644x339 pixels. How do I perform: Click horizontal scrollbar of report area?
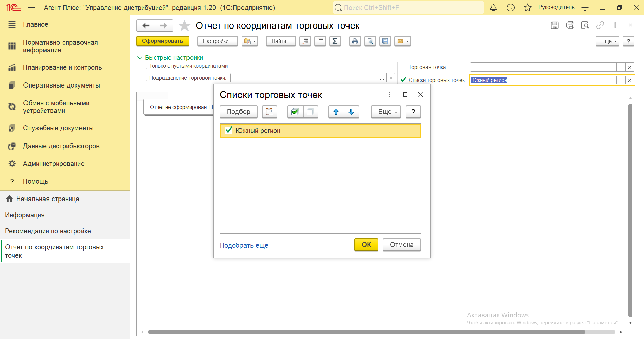(x=366, y=332)
